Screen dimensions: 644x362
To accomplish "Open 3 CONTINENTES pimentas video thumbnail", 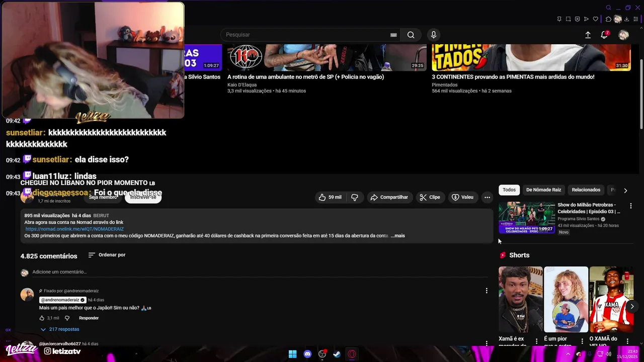I will 531,57.
